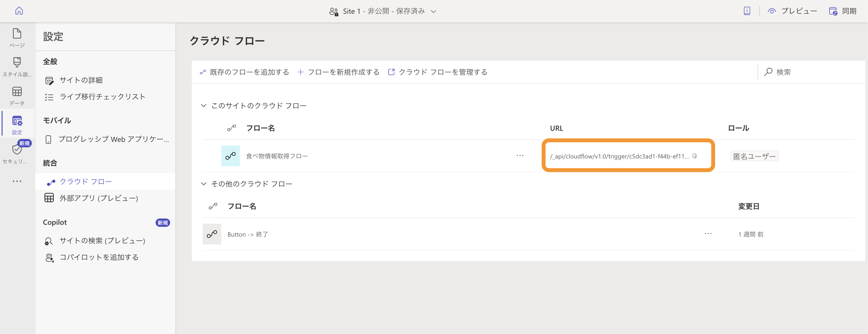Select クラウド フロー in settings menu
868x334 pixels.
[86, 181]
